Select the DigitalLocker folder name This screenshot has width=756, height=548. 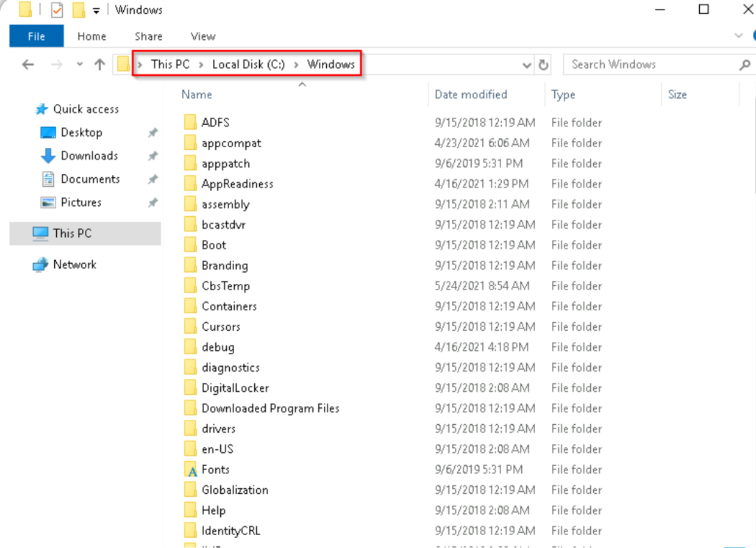(x=235, y=388)
